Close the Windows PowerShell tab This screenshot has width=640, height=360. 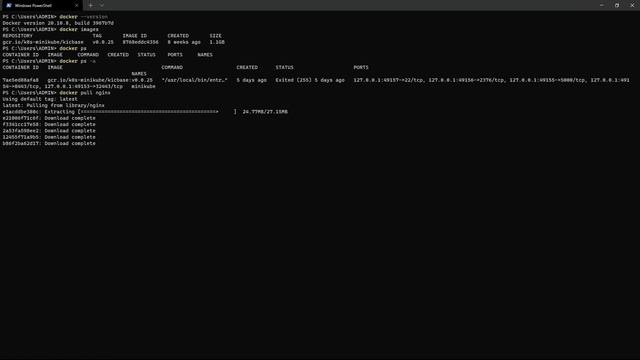76,6
